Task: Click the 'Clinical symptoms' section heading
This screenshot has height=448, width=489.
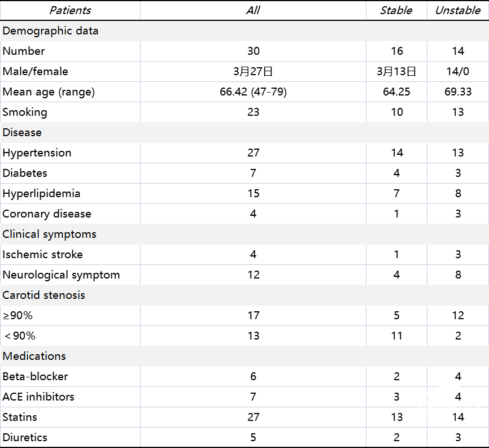Action: pyautogui.click(x=49, y=234)
